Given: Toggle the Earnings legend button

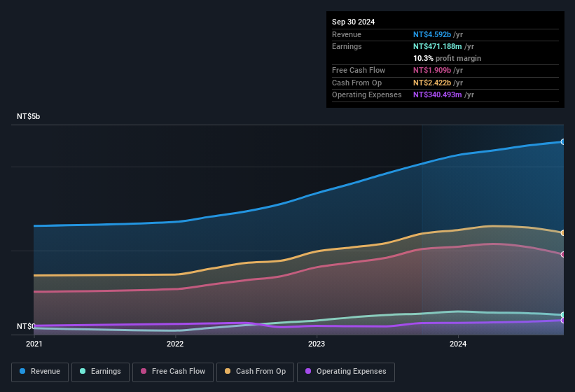Looking at the screenshot, I should (x=100, y=372).
